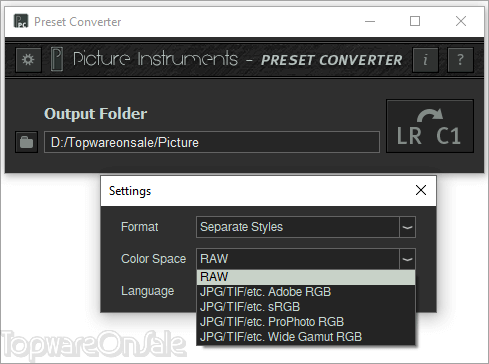Image resolution: width=489 pixels, height=364 pixels.
Task: Browse for output folder with folder icon
Action: point(26,142)
